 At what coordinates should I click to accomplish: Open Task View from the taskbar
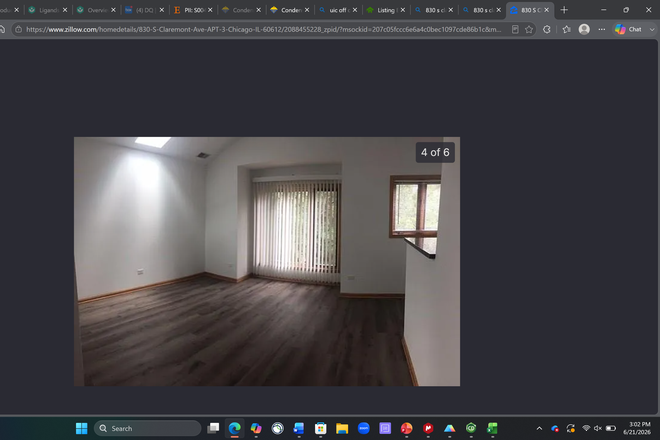[x=213, y=428]
